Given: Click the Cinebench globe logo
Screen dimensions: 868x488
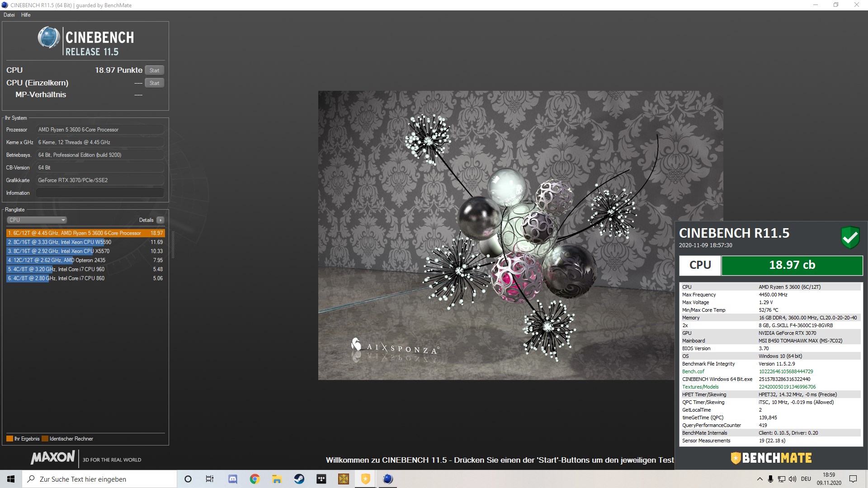Looking at the screenshot, I should (x=49, y=38).
